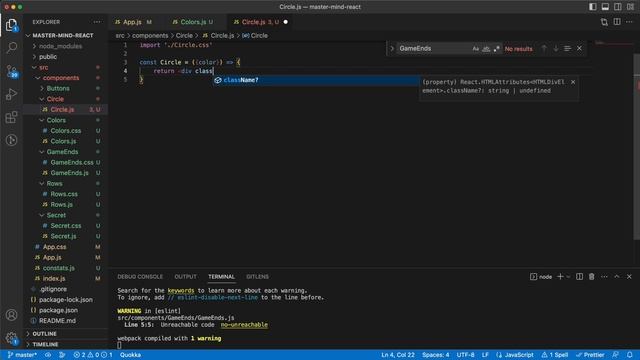Close the find widget

579,49
